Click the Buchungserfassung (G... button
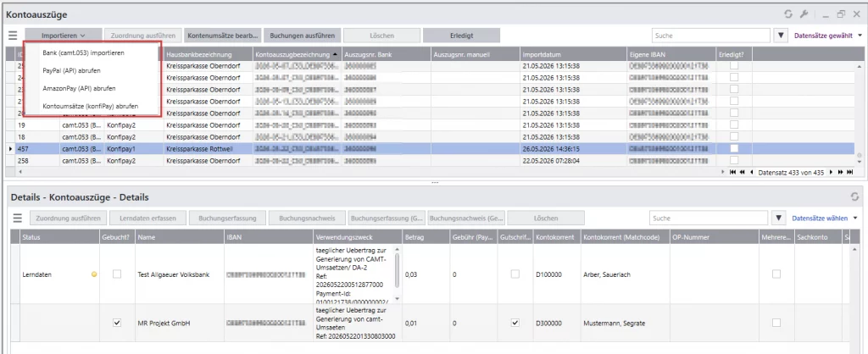The width and height of the screenshot is (868, 354). click(x=387, y=218)
